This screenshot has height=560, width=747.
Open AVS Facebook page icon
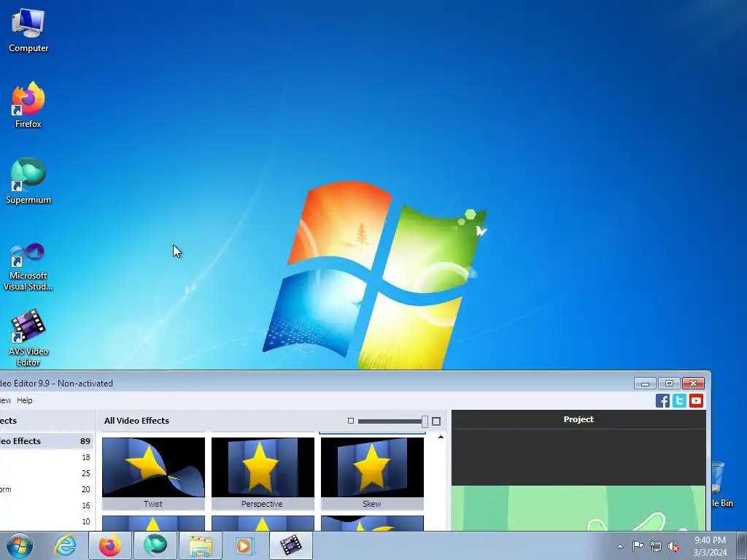[662, 400]
